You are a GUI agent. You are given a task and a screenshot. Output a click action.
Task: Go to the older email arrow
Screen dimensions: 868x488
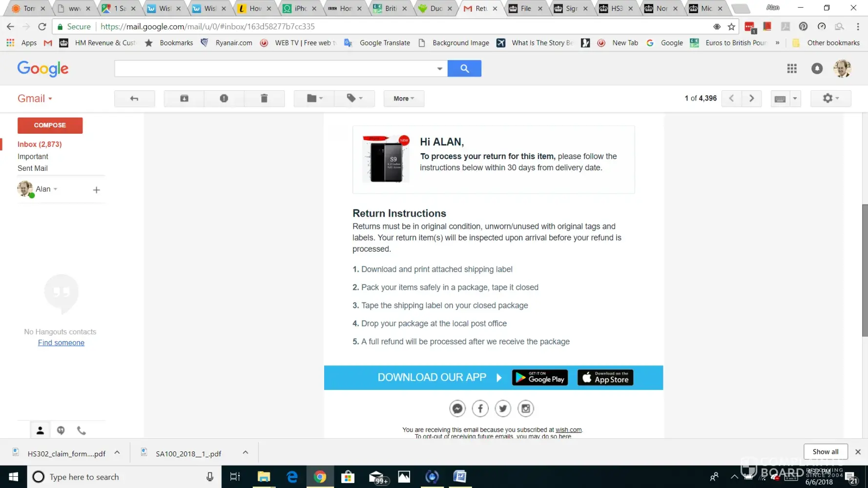[752, 99]
